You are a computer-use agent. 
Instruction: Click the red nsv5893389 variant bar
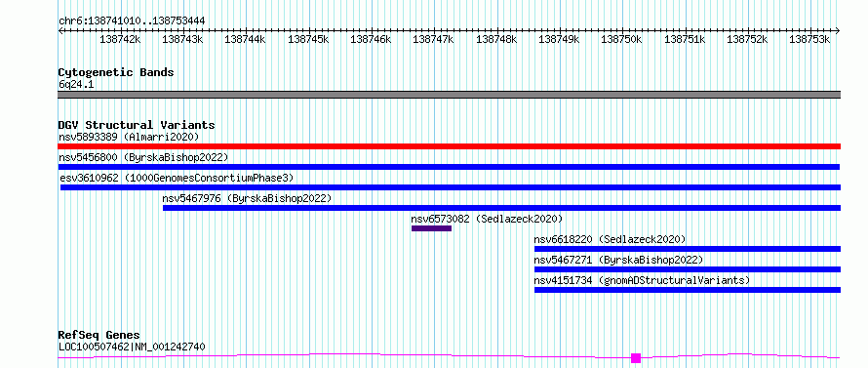click(449, 146)
